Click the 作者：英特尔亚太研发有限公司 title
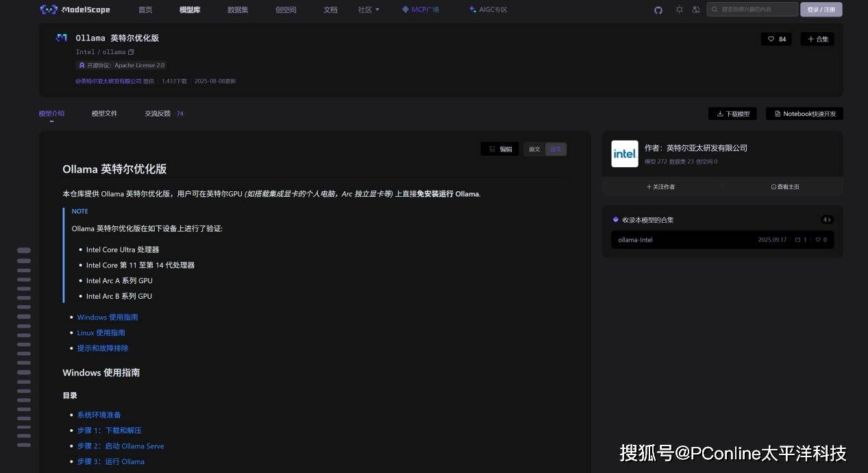Image resolution: width=868 pixels, height=473 pixels. point(695,148)
